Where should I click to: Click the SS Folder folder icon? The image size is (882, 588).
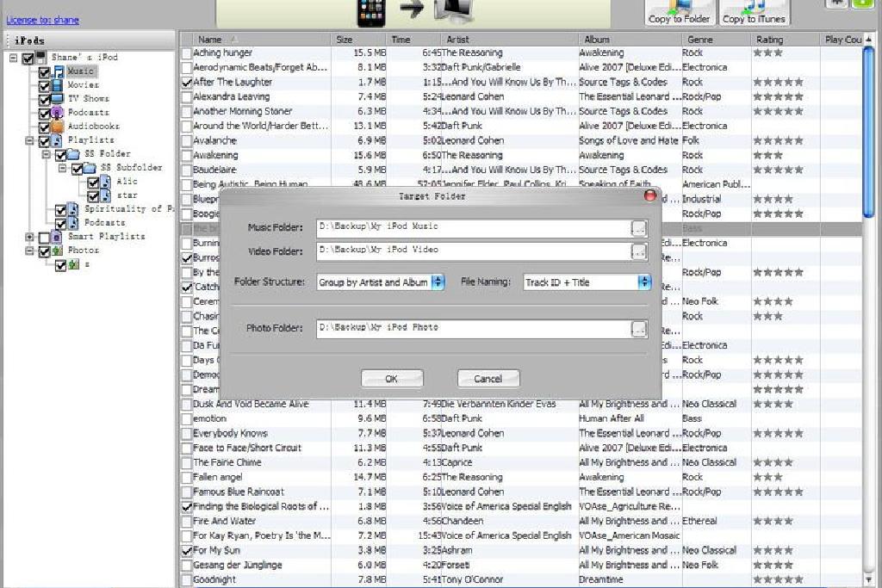[x=74, y=154]
